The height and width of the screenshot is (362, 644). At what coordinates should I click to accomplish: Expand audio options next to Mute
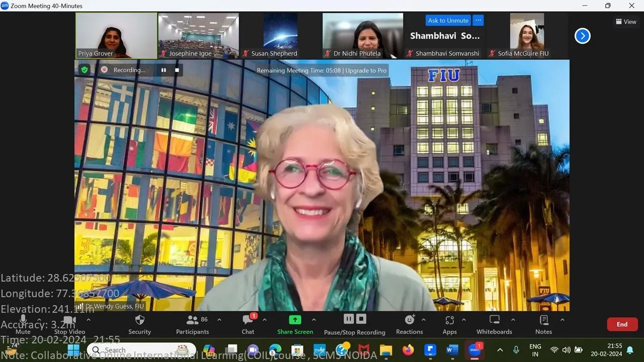click(x=39, y=320)
